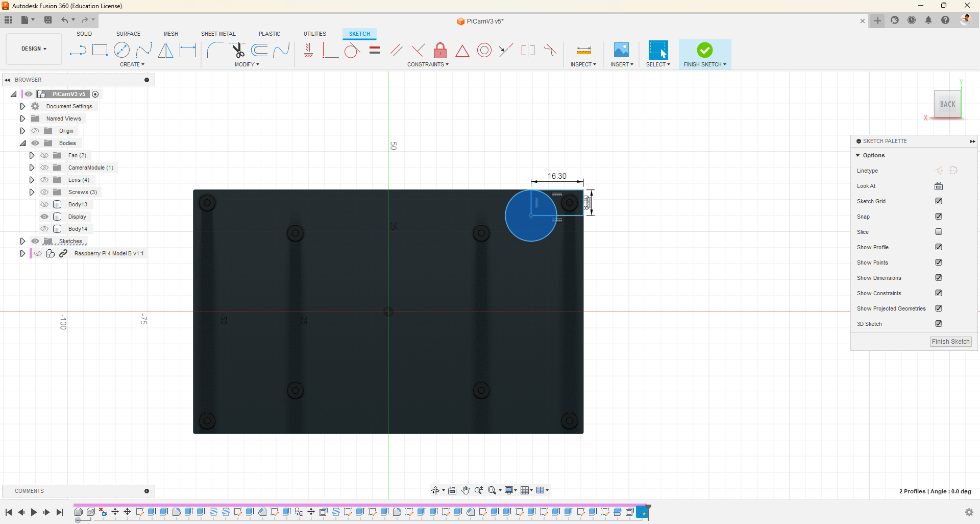Apply the Symmetry constraint

[x=528, y=50]
